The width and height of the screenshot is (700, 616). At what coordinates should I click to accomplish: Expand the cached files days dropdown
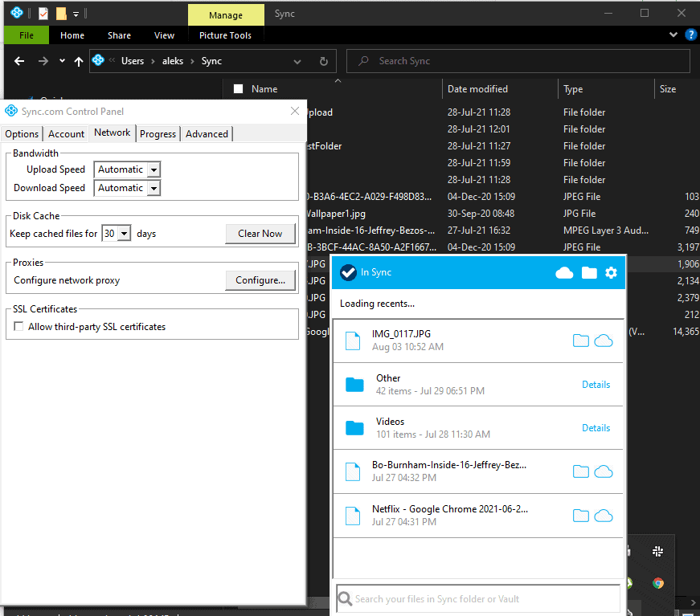point(124,234)
